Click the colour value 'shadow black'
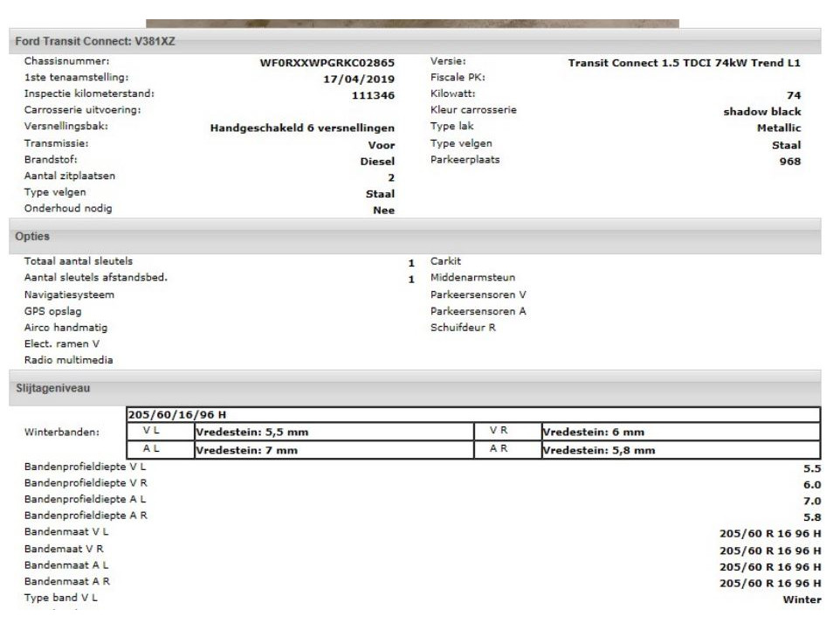Screen dimensions: 840x630 [761, 112]
